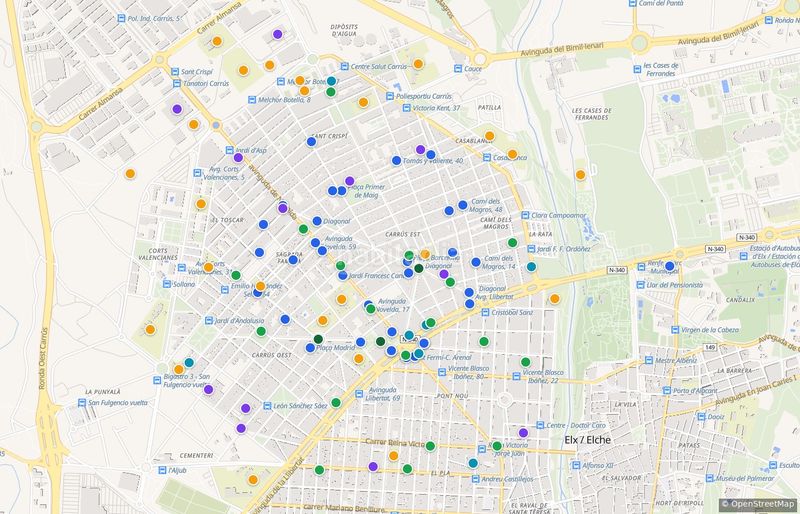
Task: Open the Tanatori Carrús bus stop icon
Action: [177, 83]
